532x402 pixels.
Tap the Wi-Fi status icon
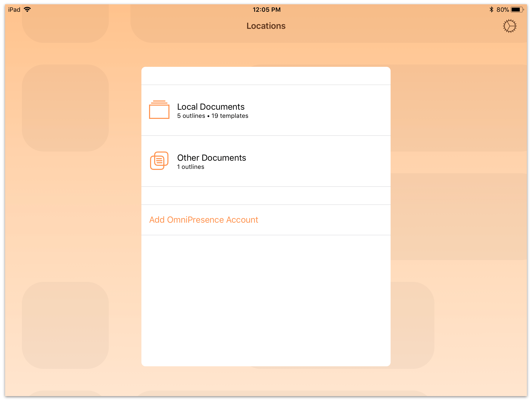27,9
